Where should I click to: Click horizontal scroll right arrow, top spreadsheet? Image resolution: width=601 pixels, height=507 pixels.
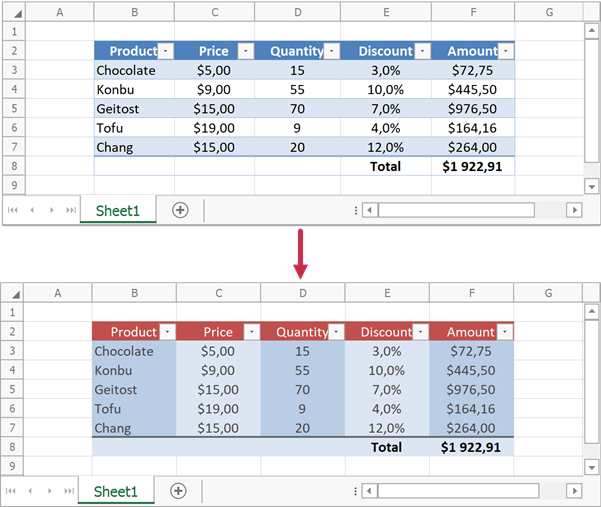[x=574, y=210]
